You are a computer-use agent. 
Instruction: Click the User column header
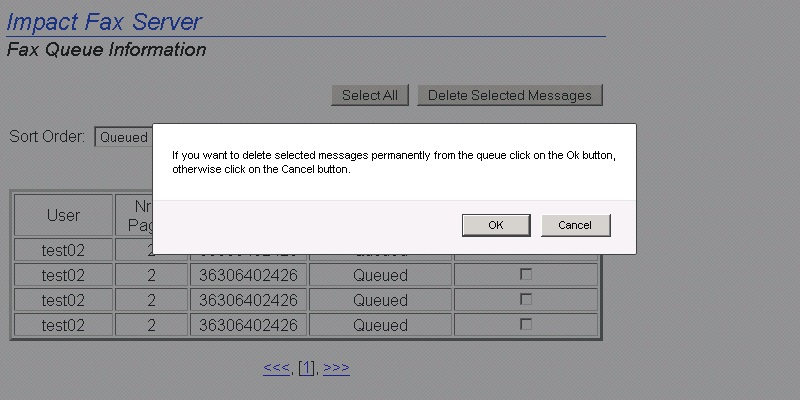click(x=63, y=215)
